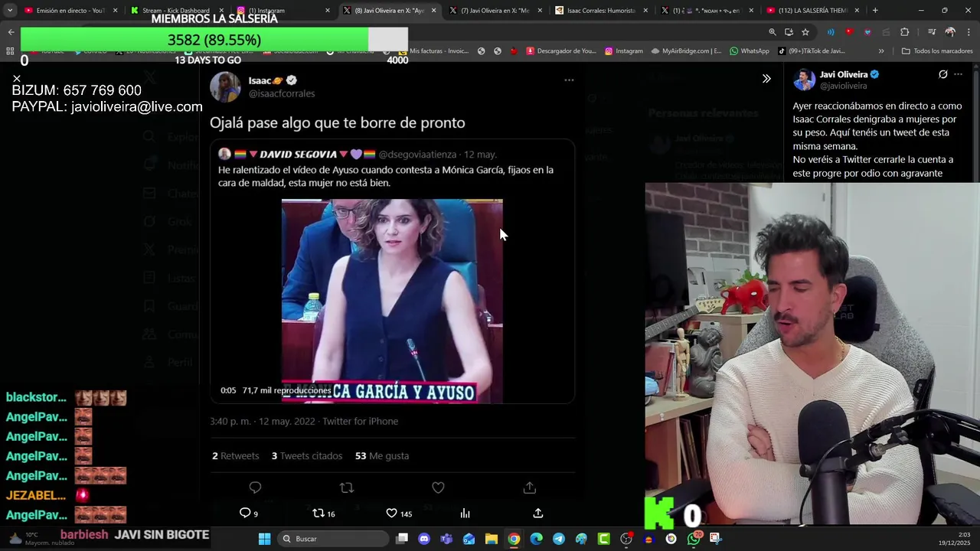This screenshot has width=980, height=551.
Task: Click reply icon with 9 count
Action: [249, 514]
